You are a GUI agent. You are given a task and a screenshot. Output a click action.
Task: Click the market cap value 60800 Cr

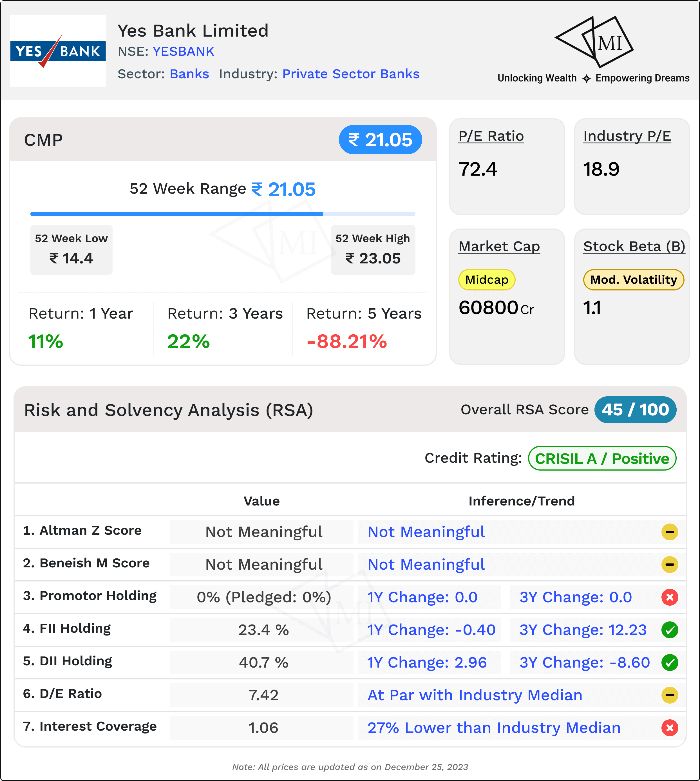pyautogui.click(x=496, y=308)
